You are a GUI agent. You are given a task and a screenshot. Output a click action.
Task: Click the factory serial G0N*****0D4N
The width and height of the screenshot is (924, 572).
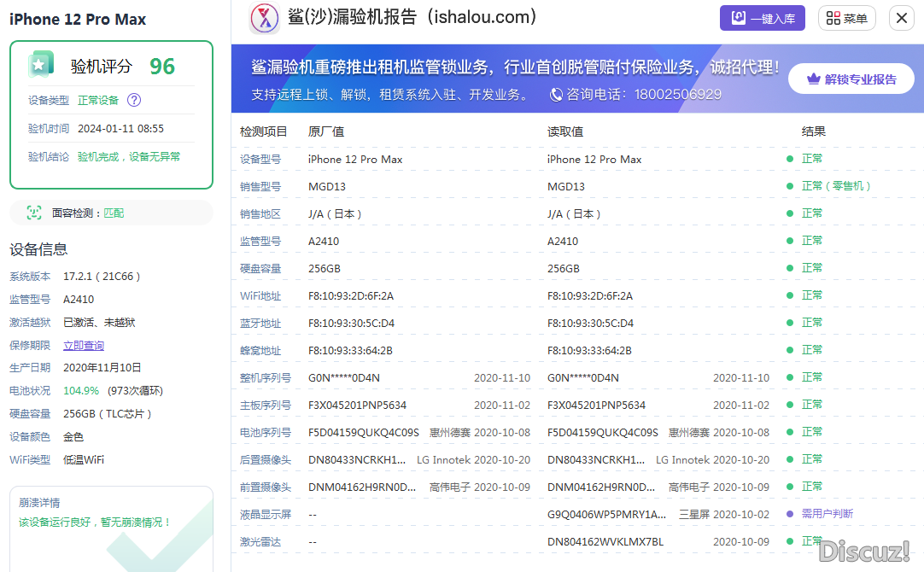pos(344,377)
